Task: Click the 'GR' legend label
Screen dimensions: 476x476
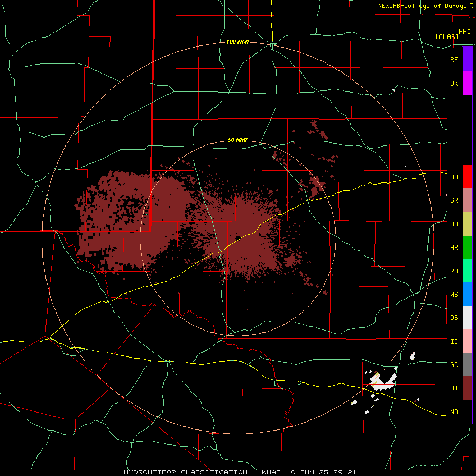Action: 454,200
